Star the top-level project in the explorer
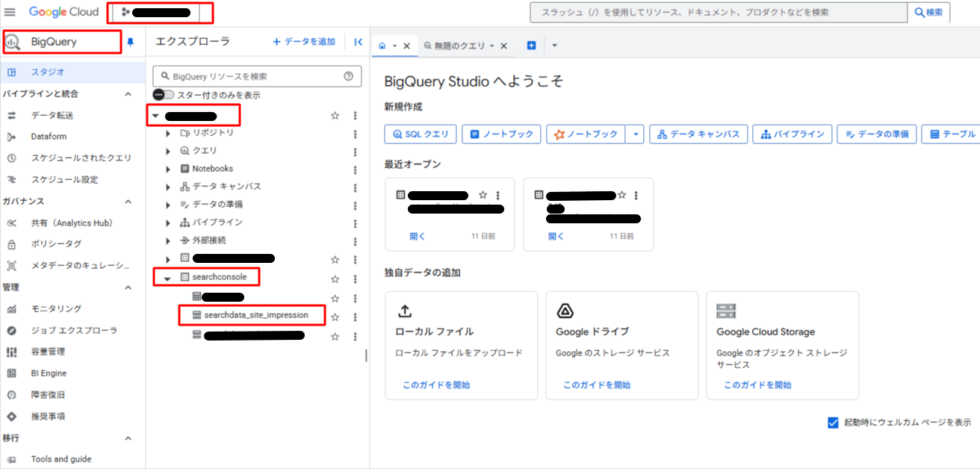980x469 pixels. [x=335, y=116]
